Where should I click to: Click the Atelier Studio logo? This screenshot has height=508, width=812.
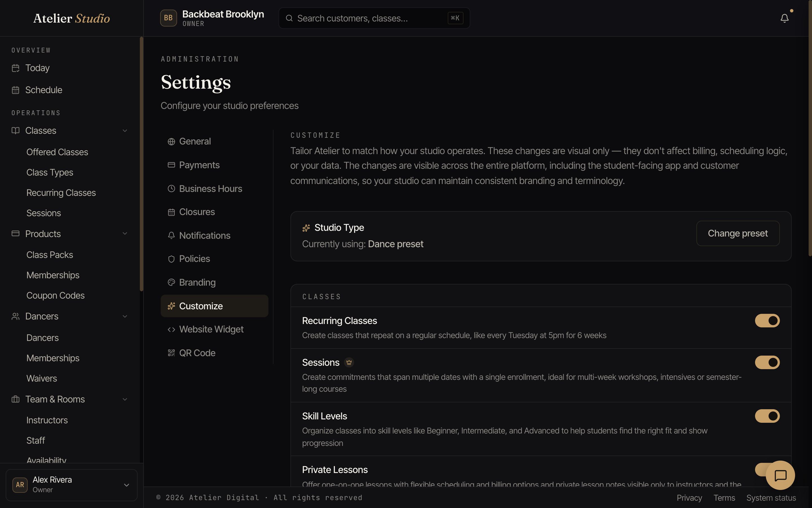click(71, 18)
